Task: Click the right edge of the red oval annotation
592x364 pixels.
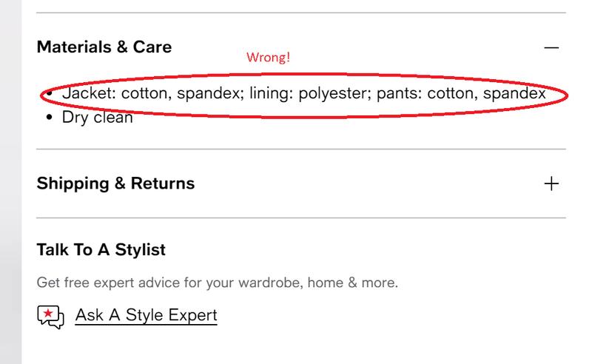Action: coord(567,95)
